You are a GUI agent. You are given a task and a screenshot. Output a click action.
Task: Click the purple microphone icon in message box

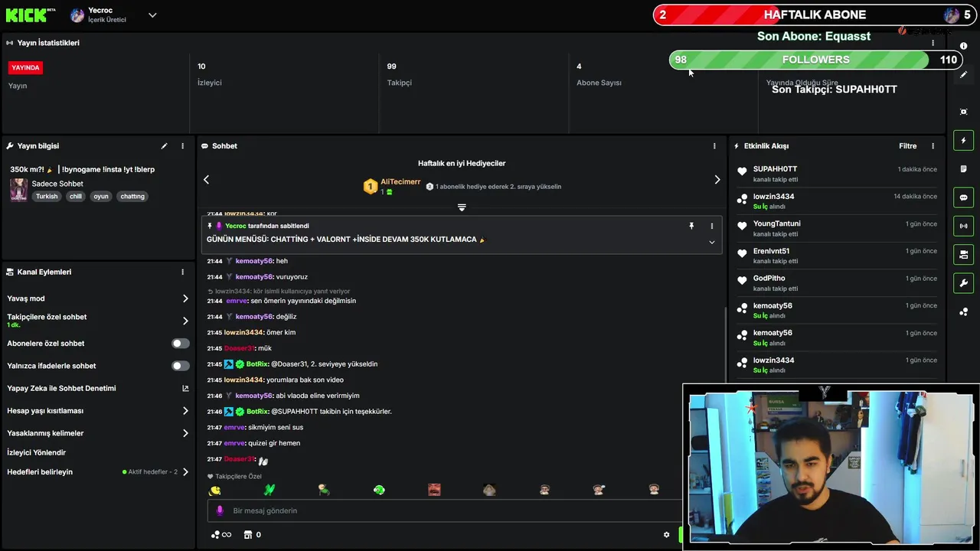220,510
